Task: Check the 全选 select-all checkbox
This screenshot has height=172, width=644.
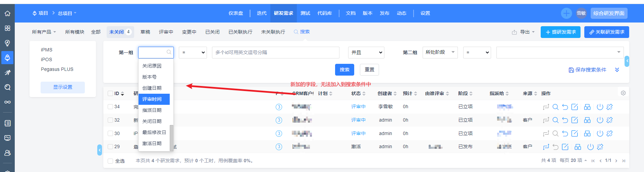Action: (110, 161)
